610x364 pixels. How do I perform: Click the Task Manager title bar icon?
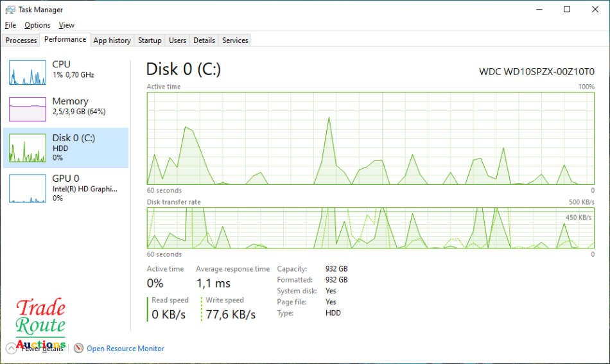(10, 10)
